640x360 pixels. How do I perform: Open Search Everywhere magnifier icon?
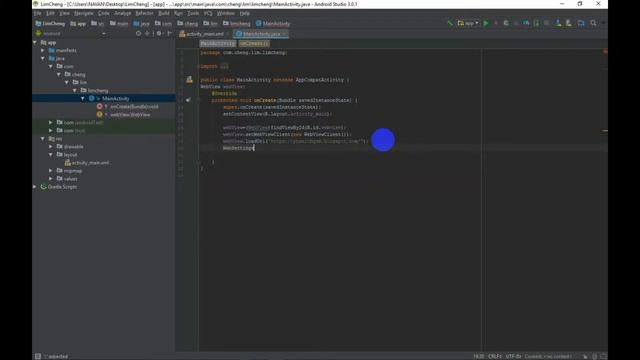pos(593,23)
